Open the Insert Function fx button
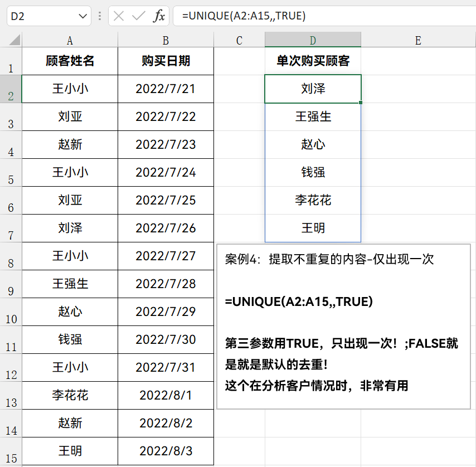 pyautogui.click(x=159, y=16)
